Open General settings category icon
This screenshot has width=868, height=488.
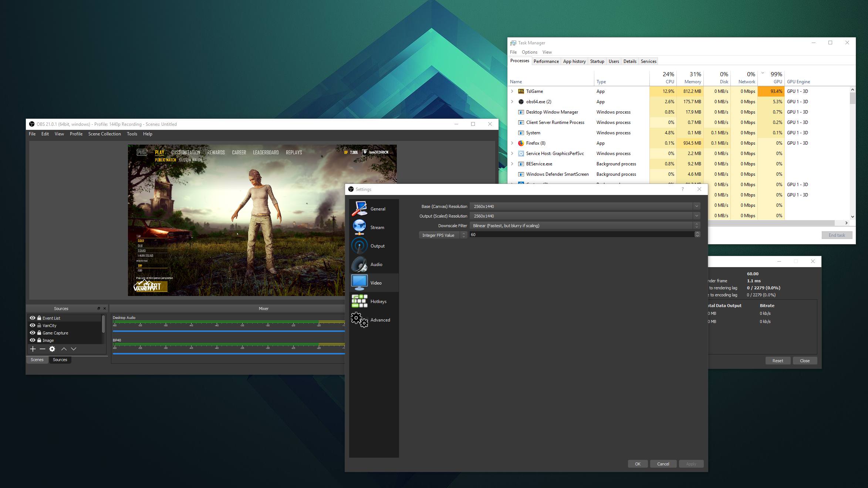coord(359,209)
